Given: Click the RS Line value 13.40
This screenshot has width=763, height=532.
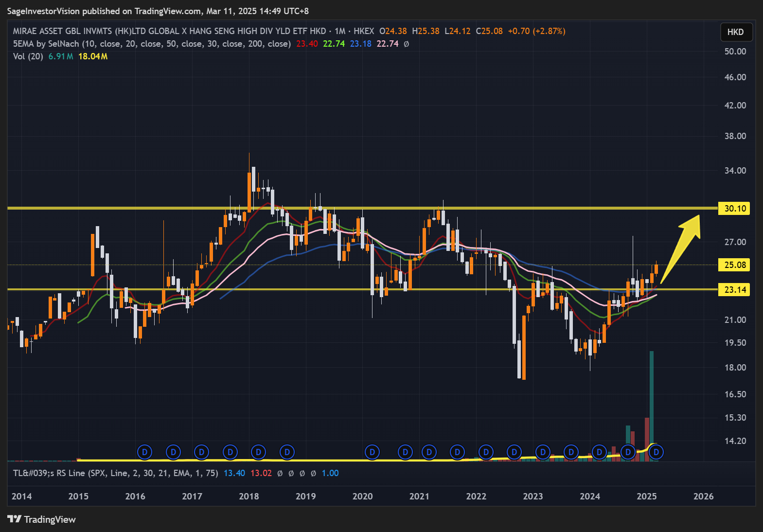Looking at the screenshot, I should click(x=234, y=473).
